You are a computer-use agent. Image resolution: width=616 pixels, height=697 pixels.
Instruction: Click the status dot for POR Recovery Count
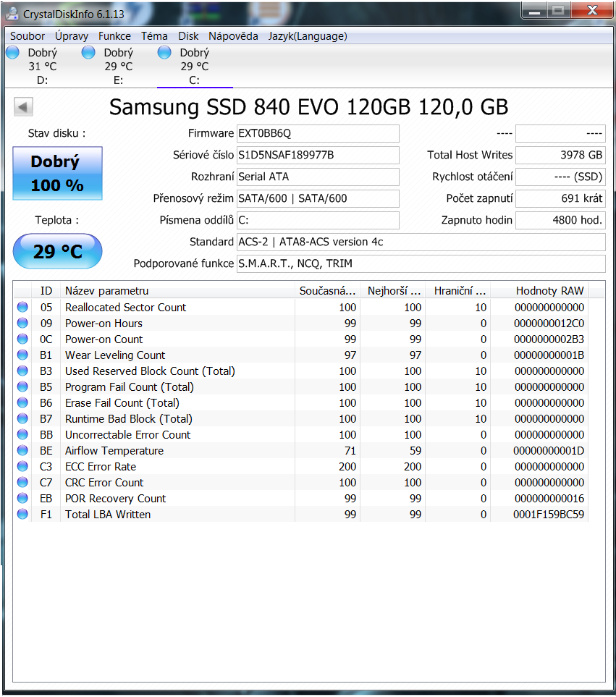coord(22,498)
